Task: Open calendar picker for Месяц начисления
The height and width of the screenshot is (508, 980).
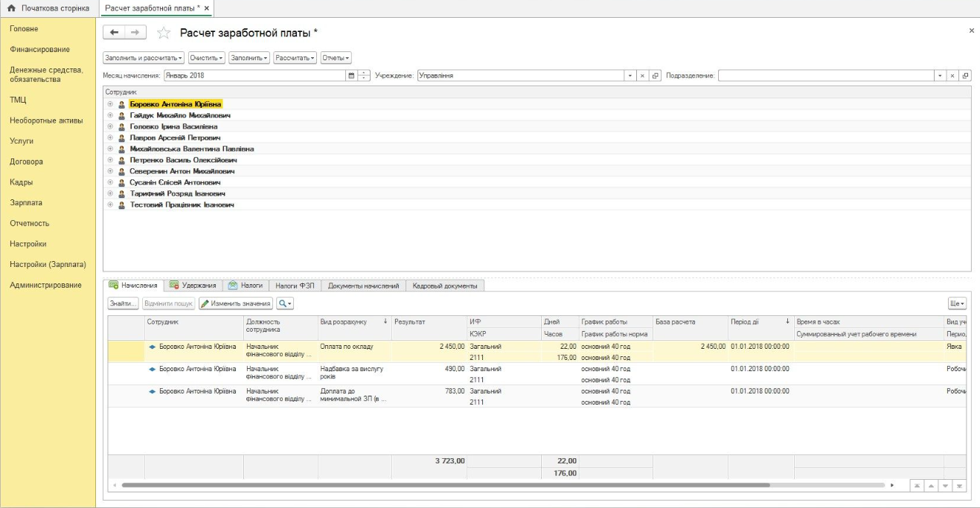Action: 351,76
